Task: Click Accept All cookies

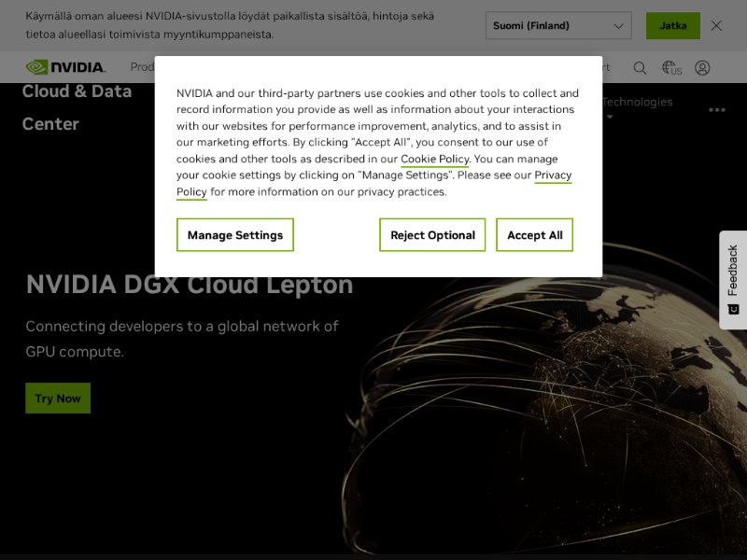Action: click(x=534, y=235)
